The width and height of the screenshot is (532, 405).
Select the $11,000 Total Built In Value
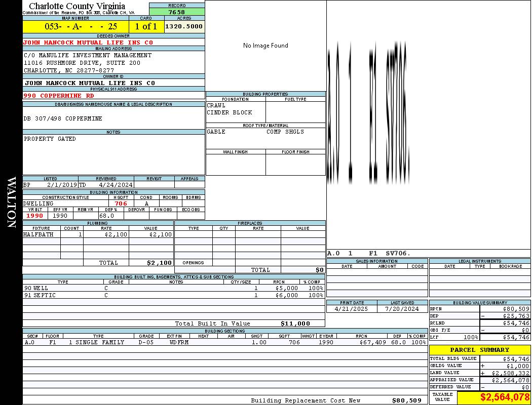click(x=295, y=323)
